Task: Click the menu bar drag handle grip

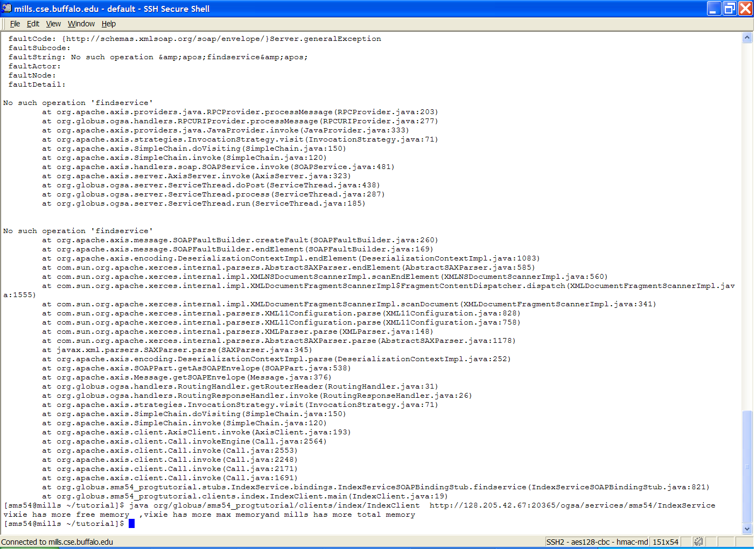Action: 4,24
